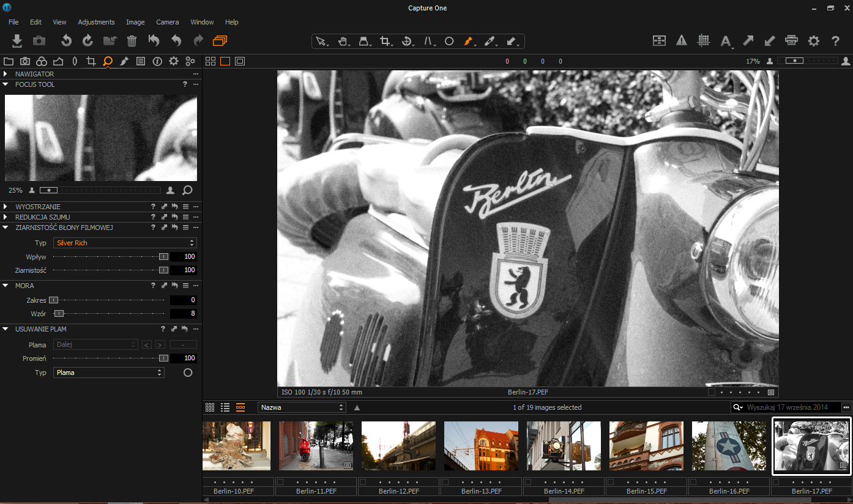Viewport: 853px width, 504px height.
Task: Open the Camera menu
Action: coord(168,22)
